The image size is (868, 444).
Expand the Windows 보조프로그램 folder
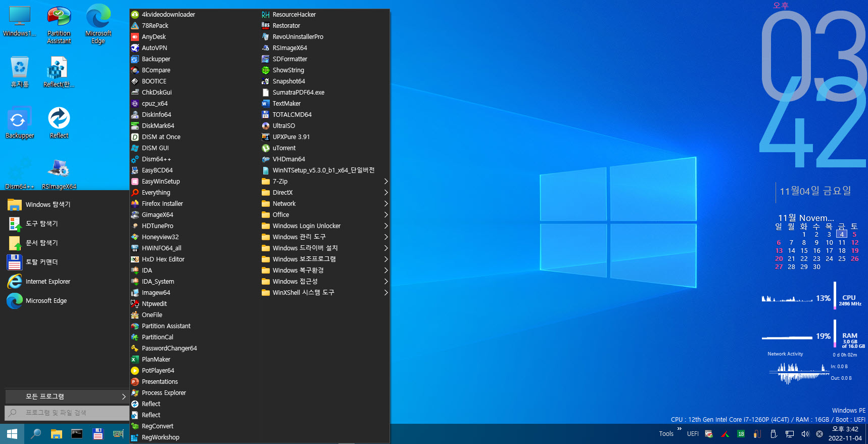tap(325, 259)
